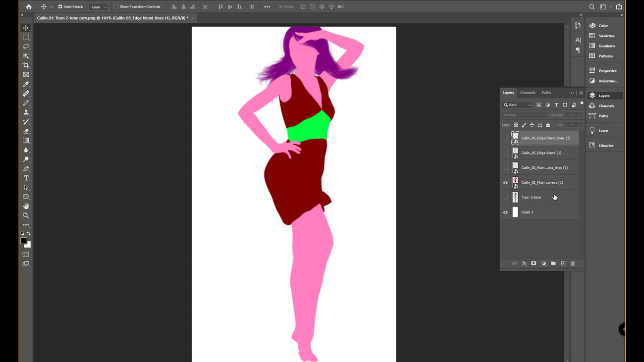644x362 pixels.
Task: Select the Frame tool
Action: coord(26,75)
